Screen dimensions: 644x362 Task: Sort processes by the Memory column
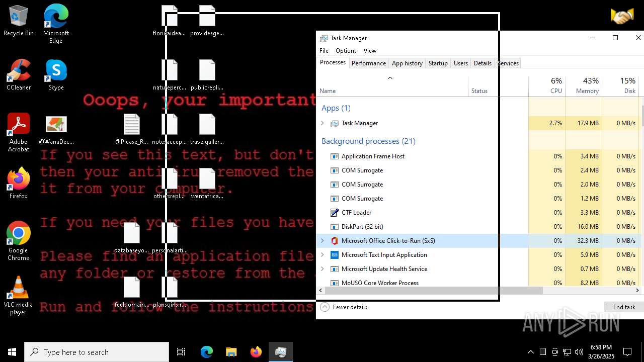(584, 86)
